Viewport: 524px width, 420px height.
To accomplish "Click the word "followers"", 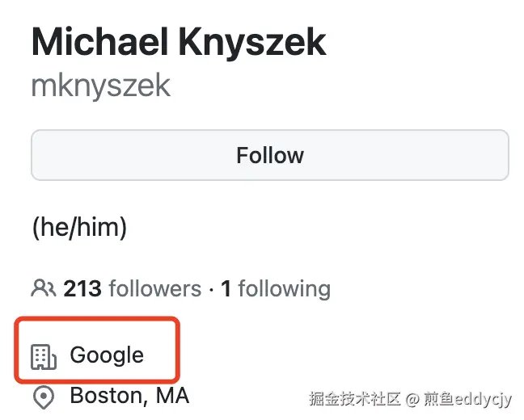I will click(x=154, y=288).
